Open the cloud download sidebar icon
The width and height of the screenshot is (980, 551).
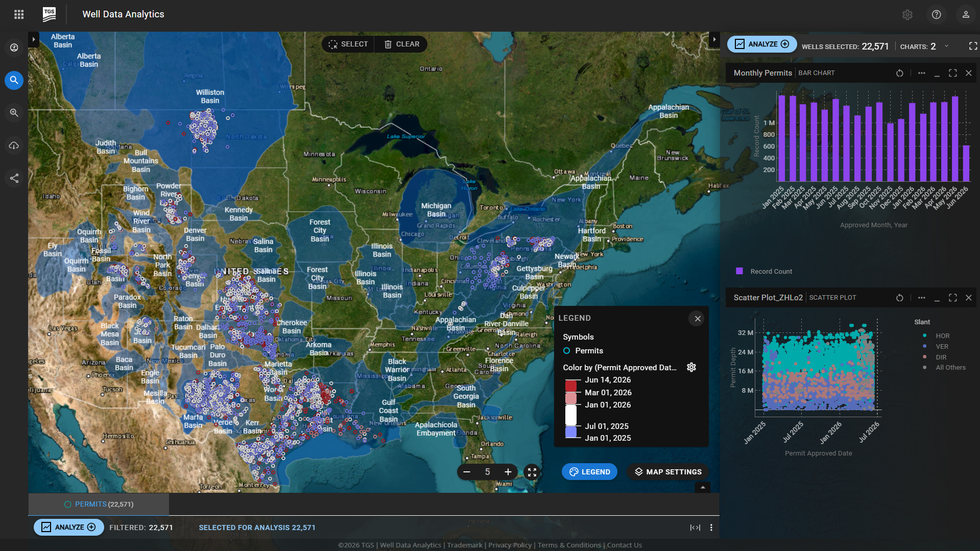pyautogui.click(x=14, y=146)
